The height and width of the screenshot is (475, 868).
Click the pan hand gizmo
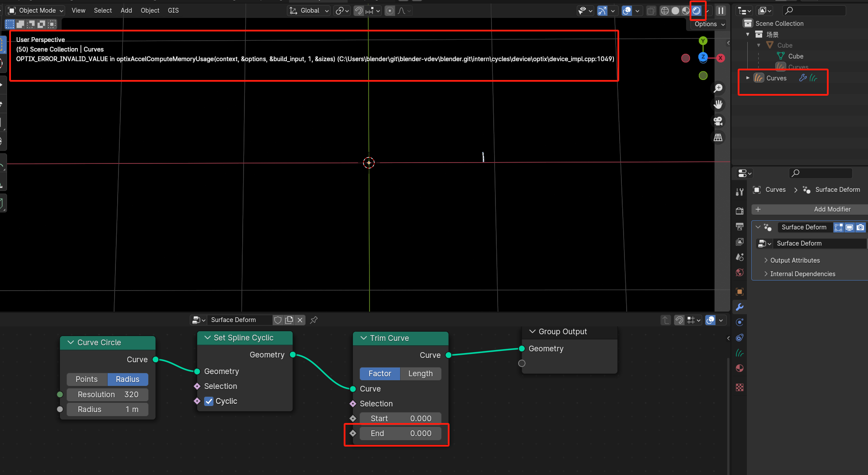(718, 104)
